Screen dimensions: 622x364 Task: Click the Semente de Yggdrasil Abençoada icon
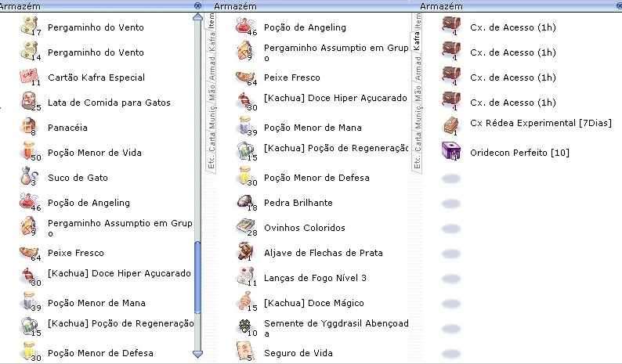tap(246, 326)
